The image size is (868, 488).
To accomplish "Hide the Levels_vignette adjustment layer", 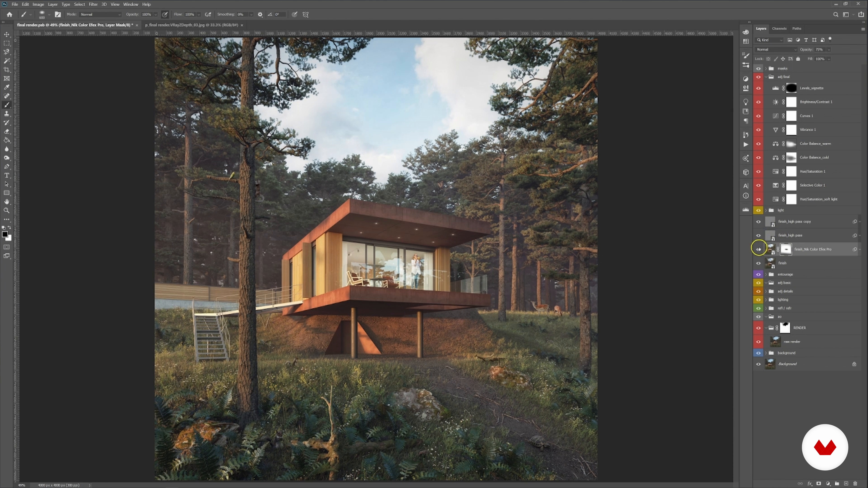I will point(759,88).
